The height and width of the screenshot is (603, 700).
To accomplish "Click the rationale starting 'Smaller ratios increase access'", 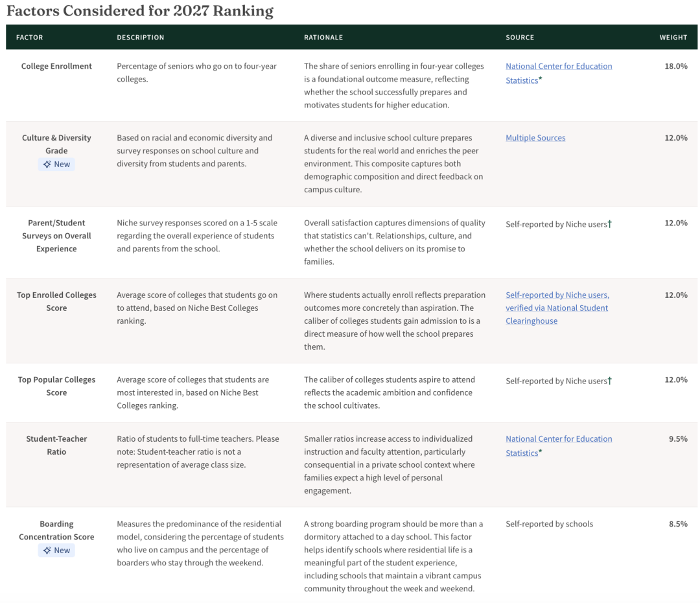I will 390,465.
